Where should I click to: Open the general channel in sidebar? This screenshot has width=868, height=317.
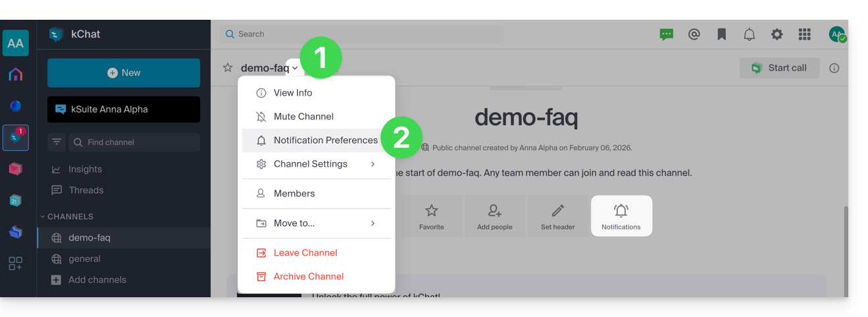click(84, 259)
